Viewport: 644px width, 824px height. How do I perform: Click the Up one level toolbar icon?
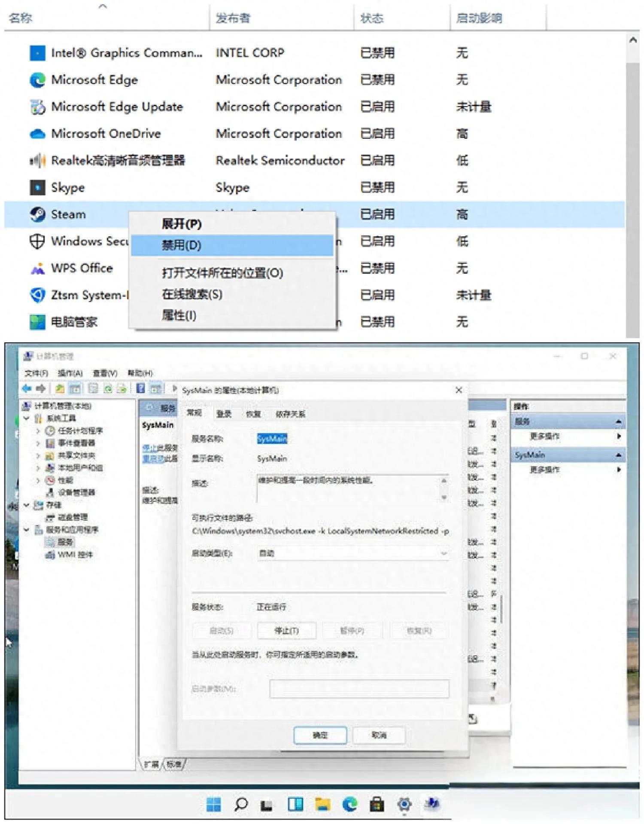coord(60,389)
